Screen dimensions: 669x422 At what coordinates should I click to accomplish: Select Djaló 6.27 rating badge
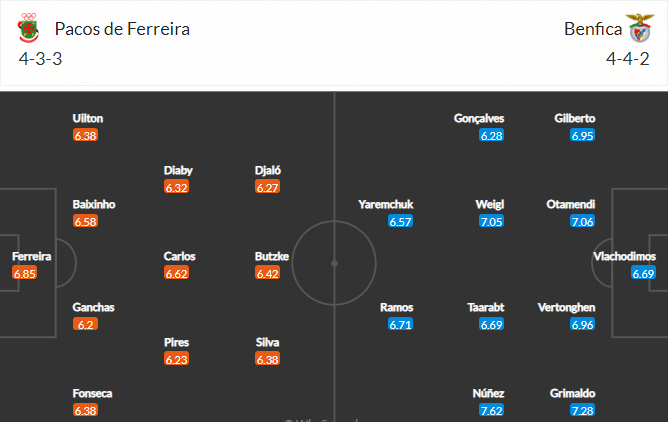268,187
